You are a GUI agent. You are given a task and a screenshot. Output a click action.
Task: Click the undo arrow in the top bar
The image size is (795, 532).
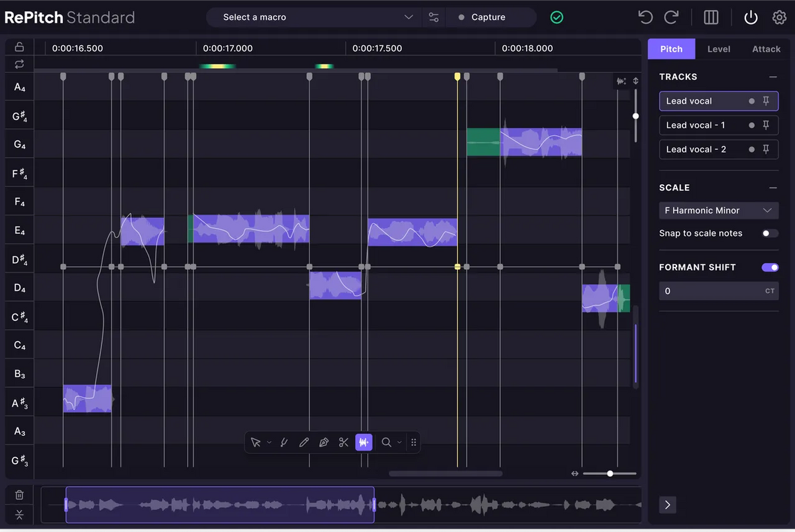point(645,17)
